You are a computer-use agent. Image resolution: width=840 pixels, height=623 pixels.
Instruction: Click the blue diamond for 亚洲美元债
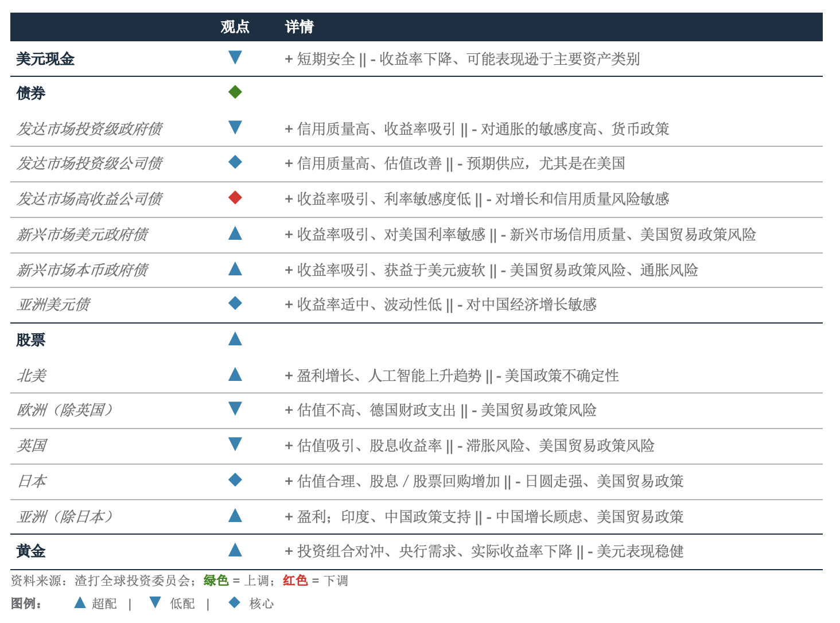235,303
